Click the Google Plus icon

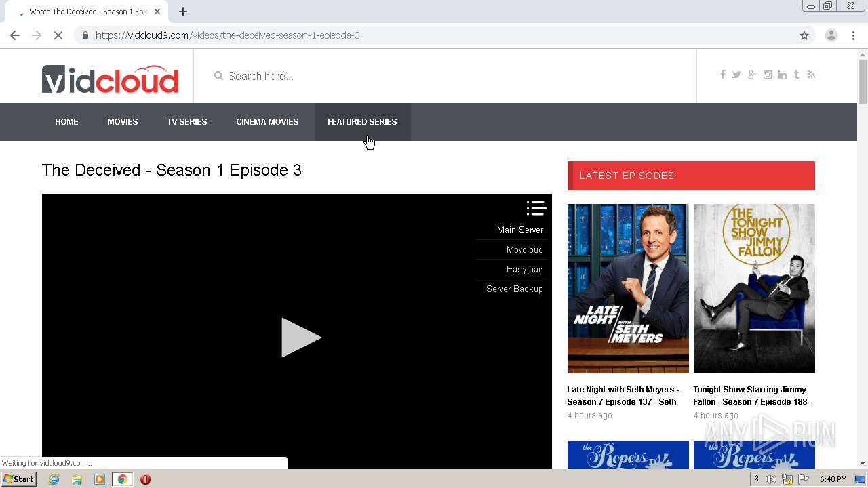(752, 75)
